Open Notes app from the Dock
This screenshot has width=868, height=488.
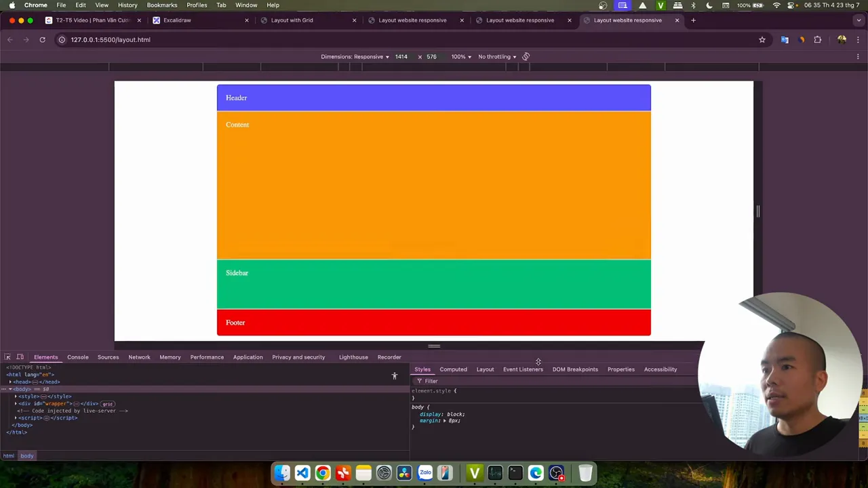[363, 472]
